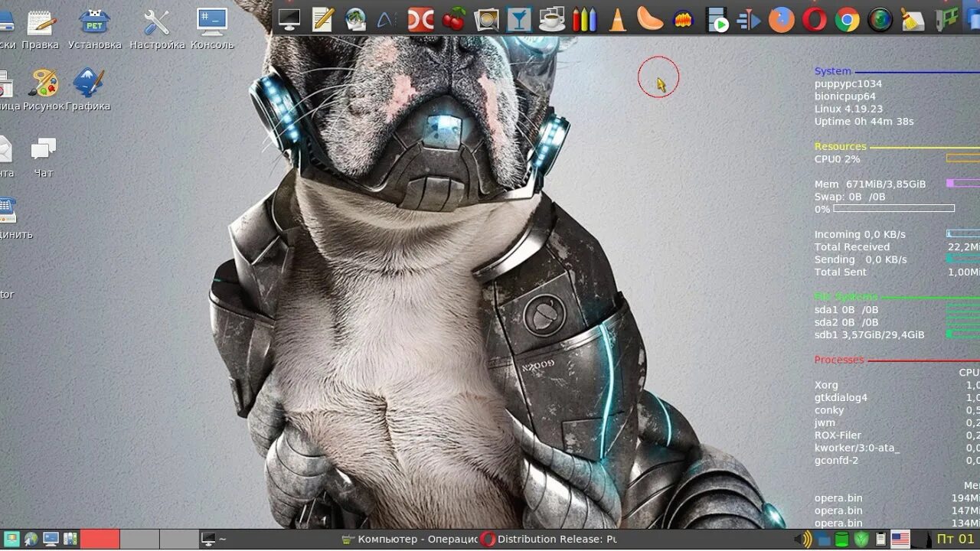Click the volume speaker tray icon
The width and height of the screenshot is (980, 551).
tap(803, 540)
